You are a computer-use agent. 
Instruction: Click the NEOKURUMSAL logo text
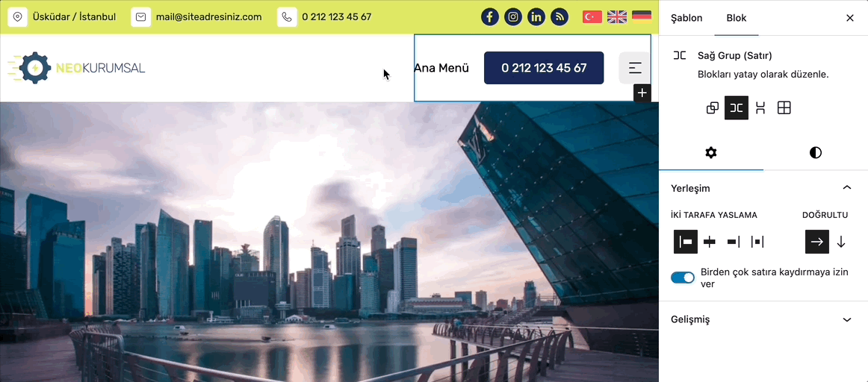[x=101, y=68]
